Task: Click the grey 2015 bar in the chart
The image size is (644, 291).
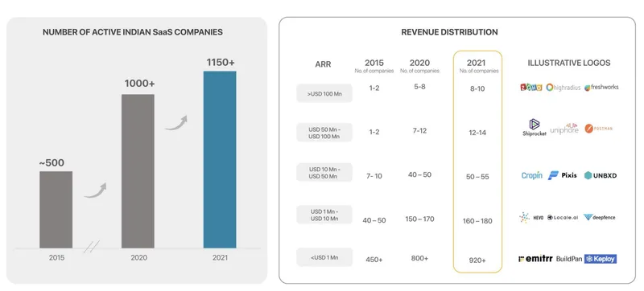Action: (x=56, y=210)
